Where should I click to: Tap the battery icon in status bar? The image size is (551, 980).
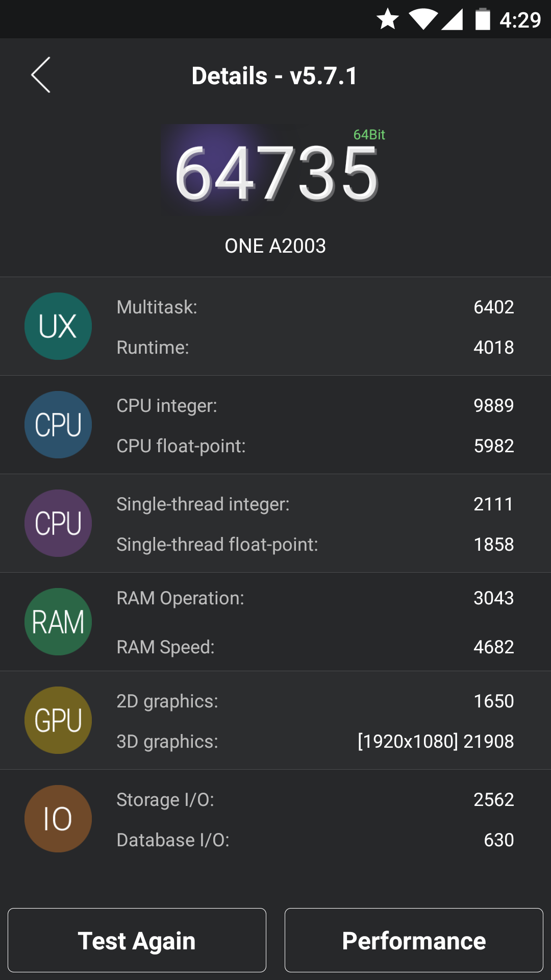(x=483, y=19)
